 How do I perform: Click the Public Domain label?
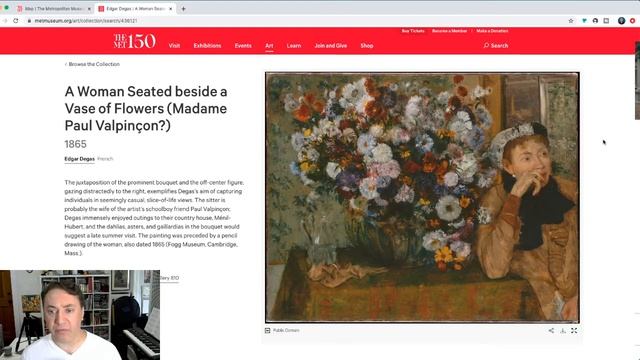tap(286, 330)
